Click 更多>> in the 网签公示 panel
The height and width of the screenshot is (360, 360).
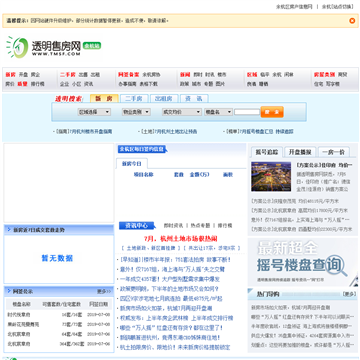104,291
